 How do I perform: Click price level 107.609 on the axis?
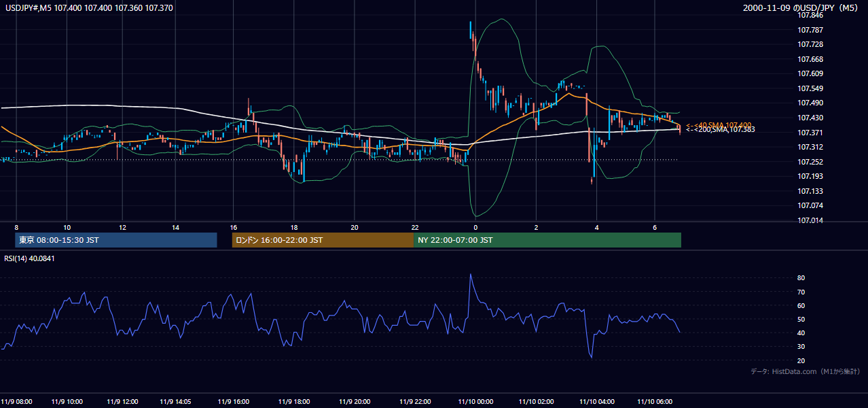coord(810,73)
